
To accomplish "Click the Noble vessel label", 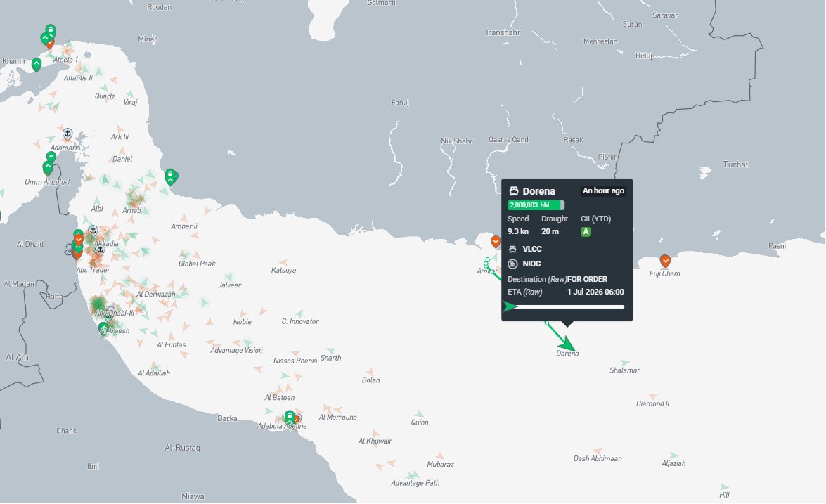I will (243, 322).
